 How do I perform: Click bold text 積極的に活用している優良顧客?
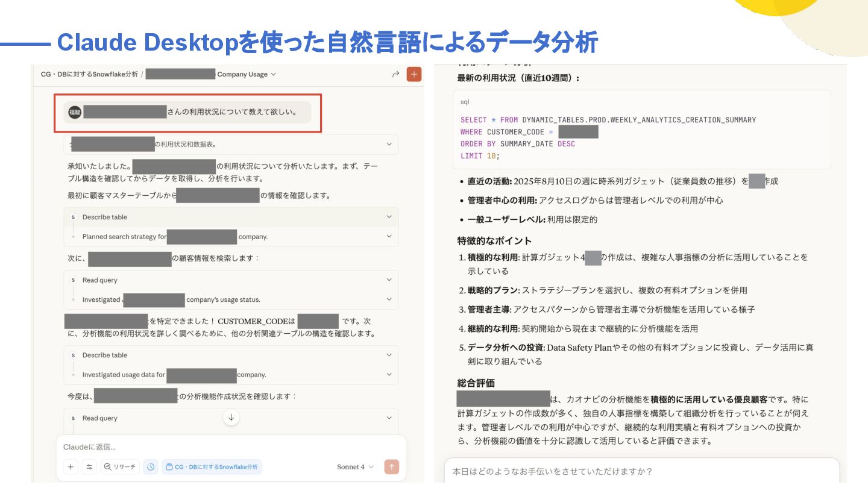click(x=709, y=399)
